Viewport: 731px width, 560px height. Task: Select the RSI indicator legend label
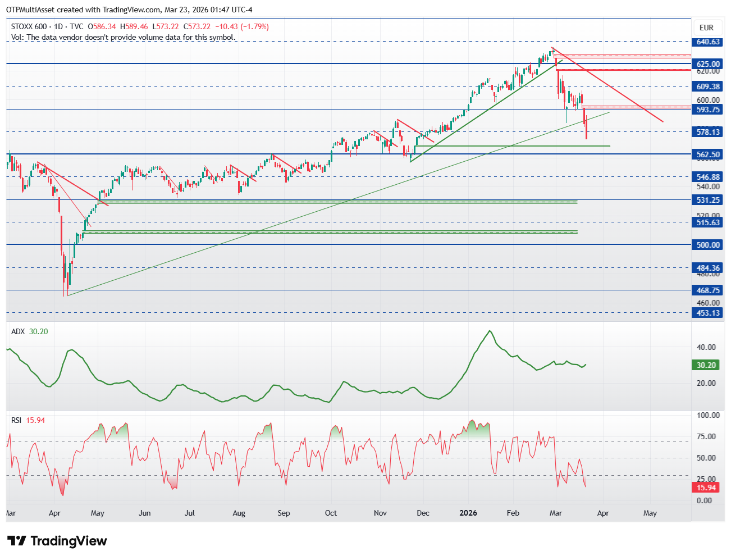(16, 420)
